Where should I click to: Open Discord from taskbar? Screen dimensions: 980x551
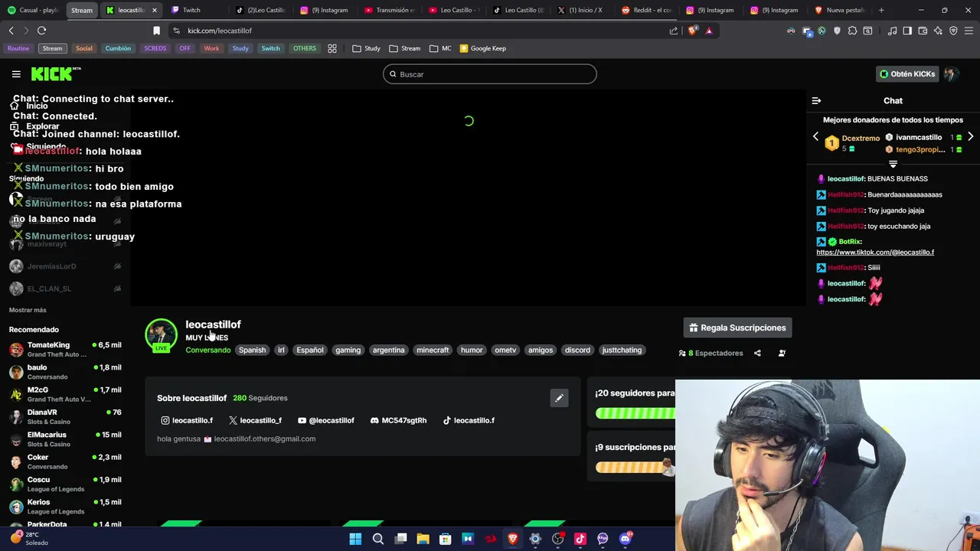626,539
